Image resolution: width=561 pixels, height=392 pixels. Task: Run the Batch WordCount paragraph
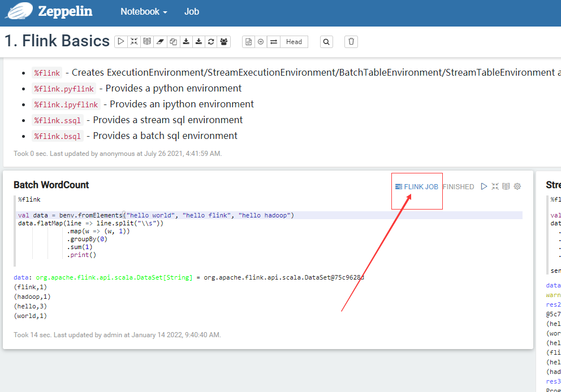[x=484, y=186]
